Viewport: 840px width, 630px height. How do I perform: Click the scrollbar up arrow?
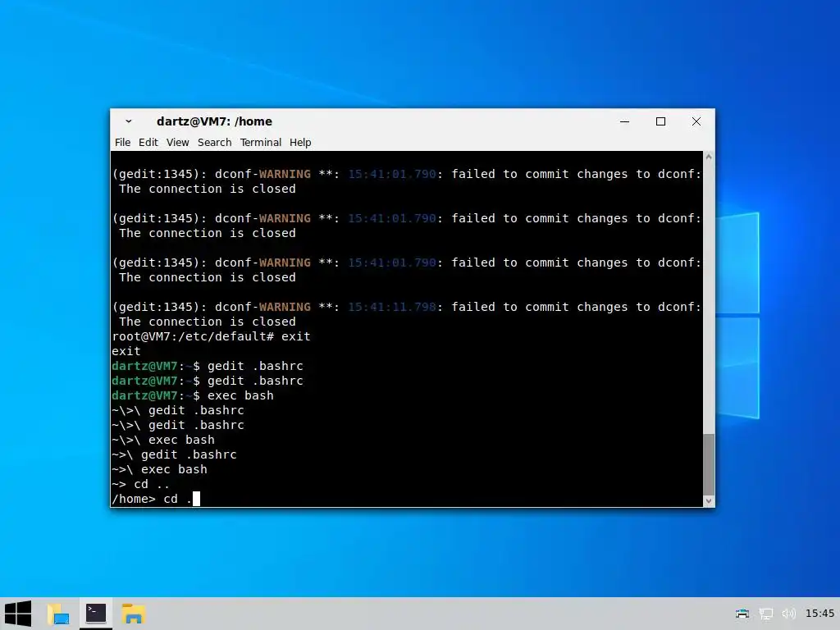pos(709,157)
